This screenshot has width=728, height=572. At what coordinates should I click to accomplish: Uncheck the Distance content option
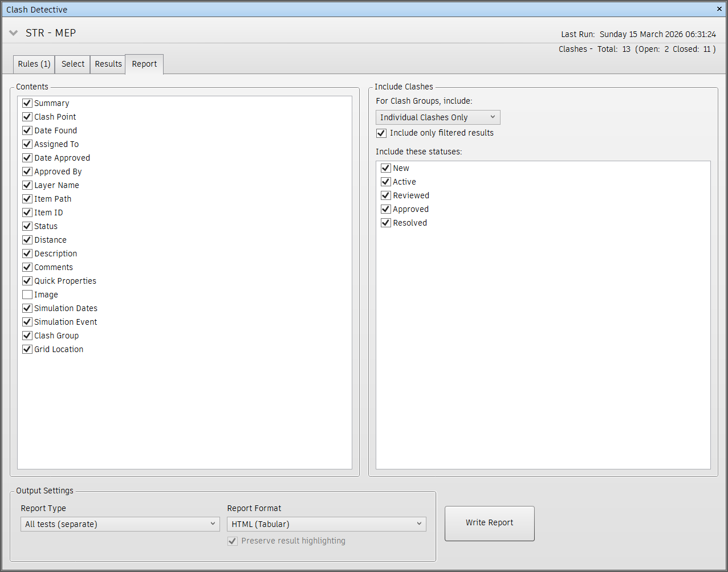click(x=27, y=239)
